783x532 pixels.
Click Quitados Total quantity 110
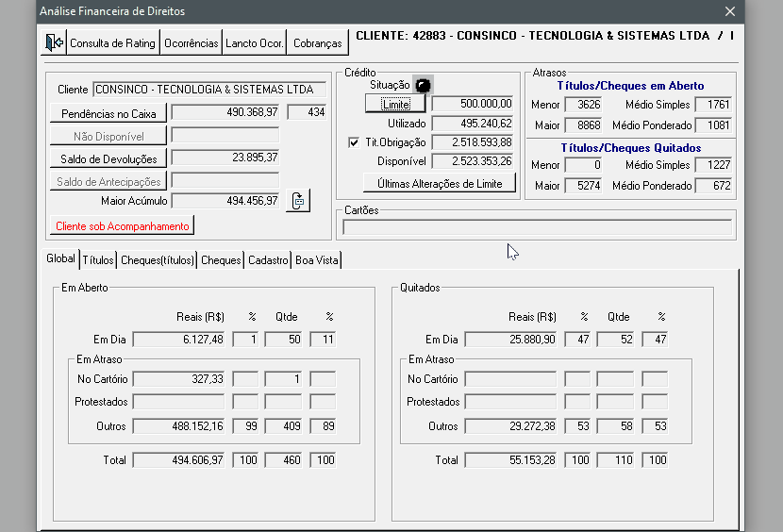pos(615,460)
